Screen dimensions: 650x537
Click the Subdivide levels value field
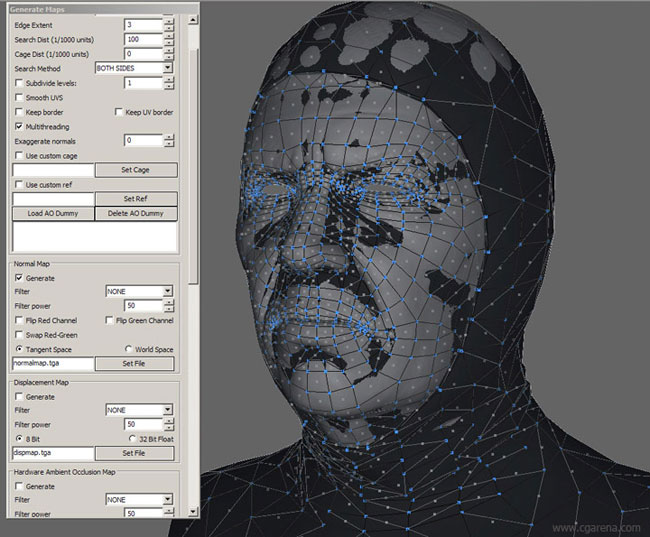tap(143, 83)
